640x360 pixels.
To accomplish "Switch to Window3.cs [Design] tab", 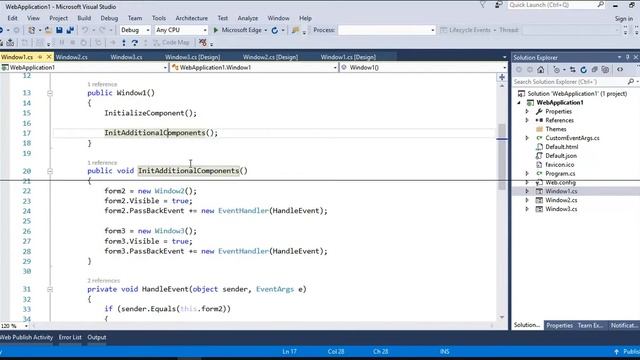I will click(x=192, y=57).
